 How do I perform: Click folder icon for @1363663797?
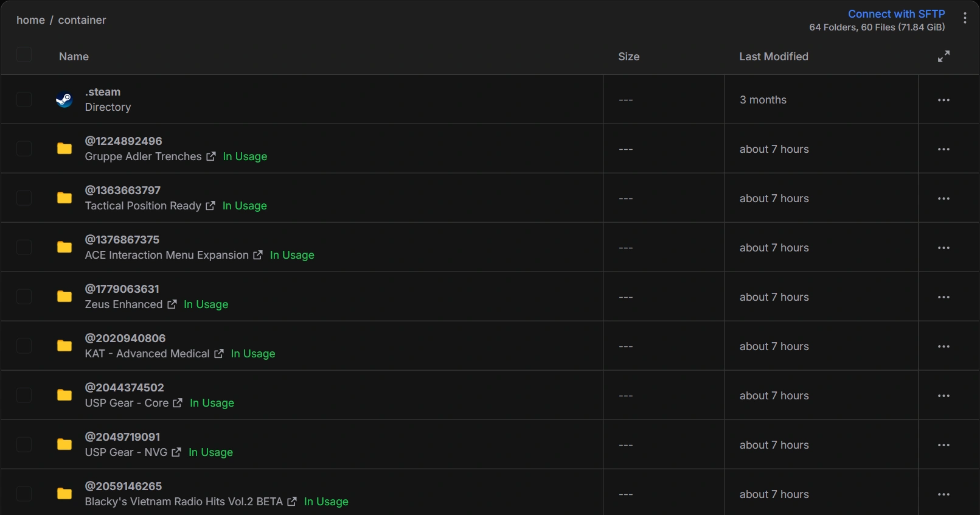point(64,198)
